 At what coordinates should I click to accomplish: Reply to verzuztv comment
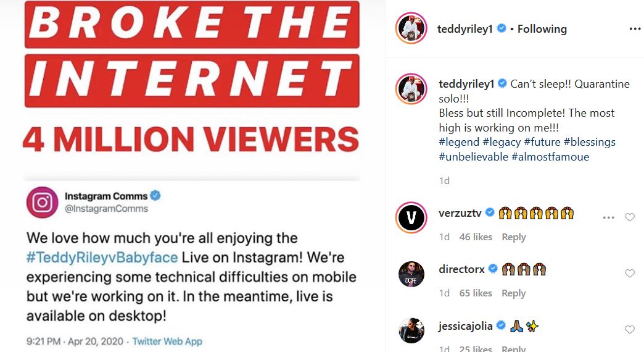tap(513, 237)
